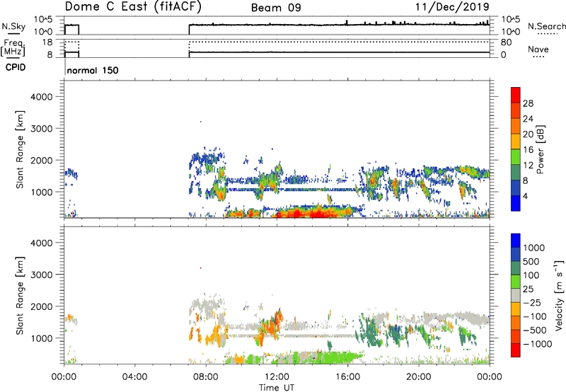Click velocity colorbar value "500"
Viewport: 566px width, 392px height.
[x=531, y=262]
